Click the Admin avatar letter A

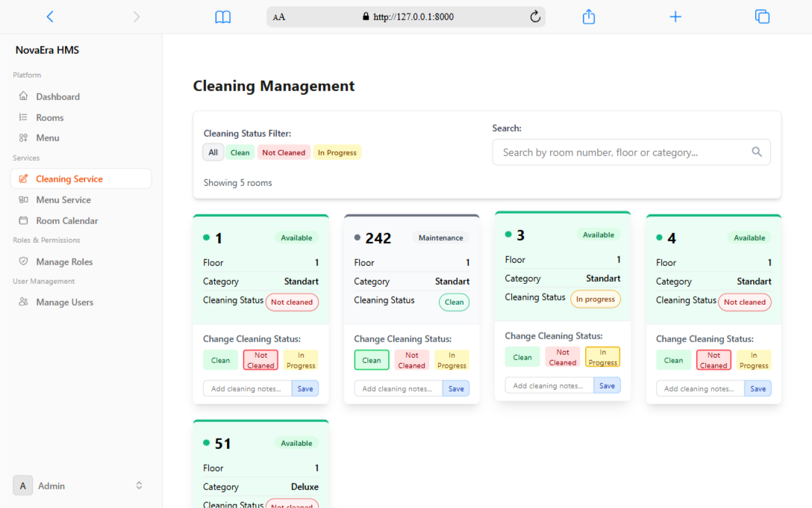tap(23, 486)
